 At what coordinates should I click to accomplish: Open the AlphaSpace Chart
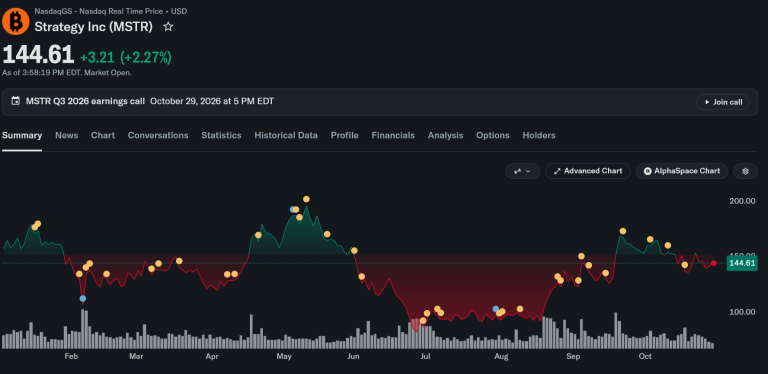click(x=681, y=171)
